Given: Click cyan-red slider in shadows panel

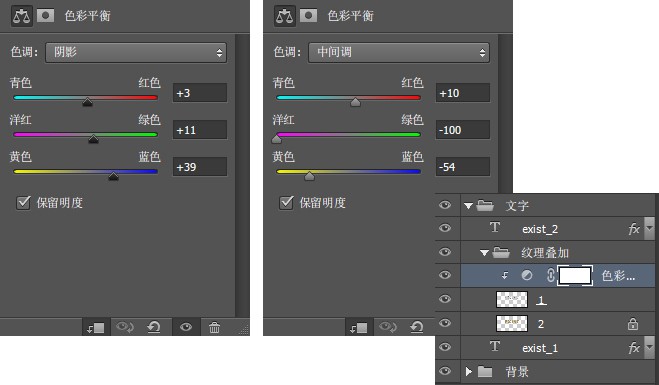Looking at the screenshot, I should [x=85, y=98].
